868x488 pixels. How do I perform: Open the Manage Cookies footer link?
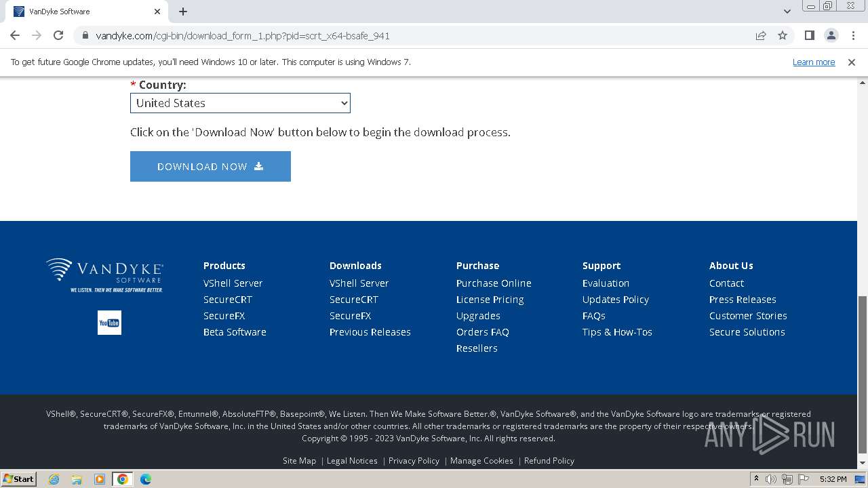click(481, 461)
